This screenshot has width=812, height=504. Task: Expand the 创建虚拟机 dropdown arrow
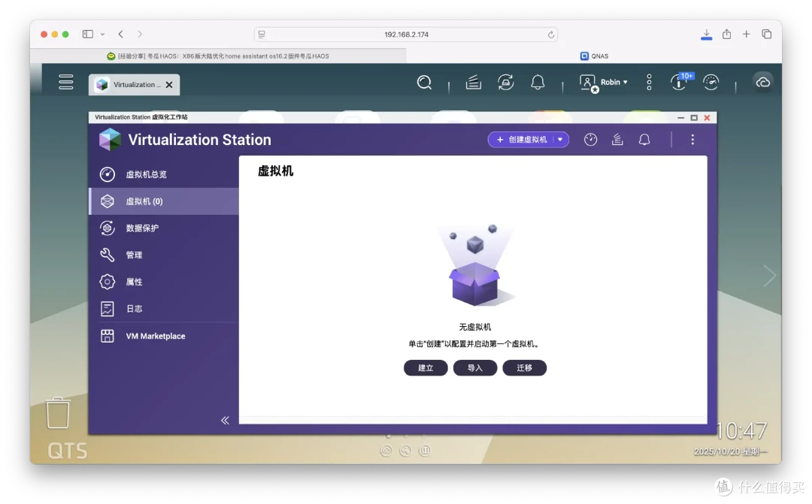click(560, 140)
